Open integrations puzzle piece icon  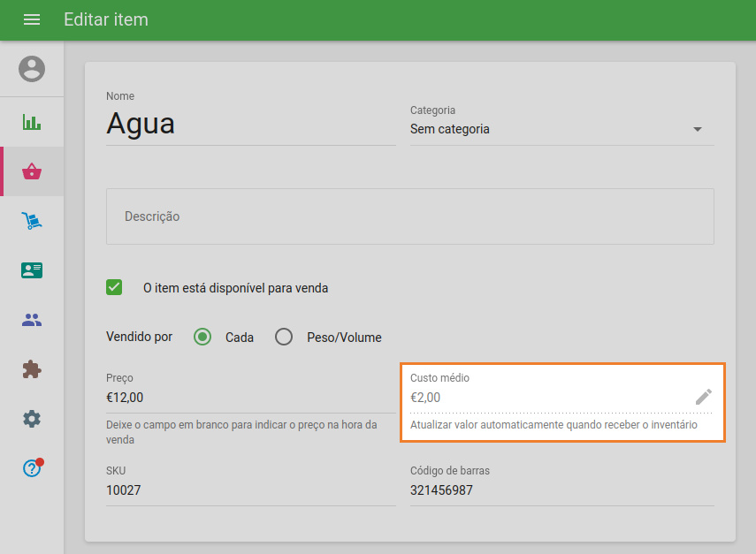point(32,369)
